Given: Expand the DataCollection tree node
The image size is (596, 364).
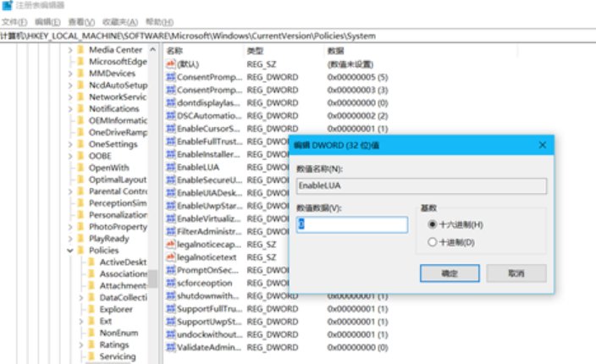Looking at the screenshot, I should pos(80,297).
